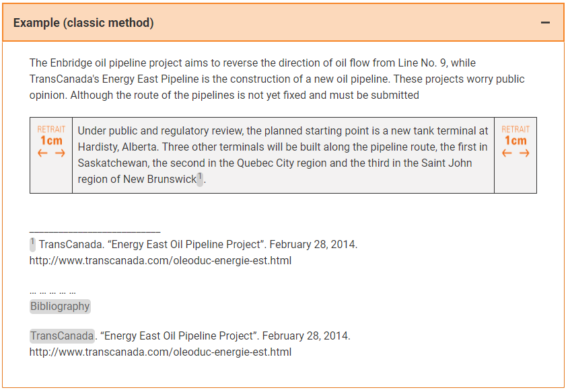Viewport: 570px width, 392px height.
Task: Click the right arrow in left RETRAIT box
Action: (x=60, y=153)
